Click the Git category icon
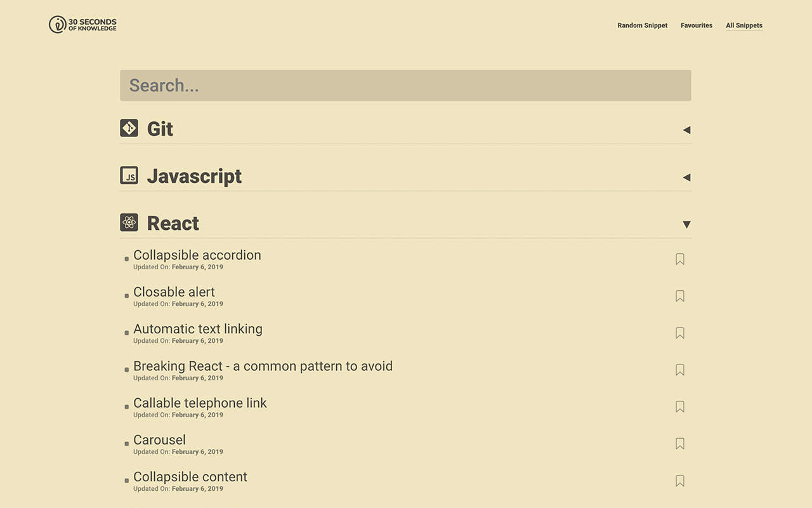 pos(129,128)
